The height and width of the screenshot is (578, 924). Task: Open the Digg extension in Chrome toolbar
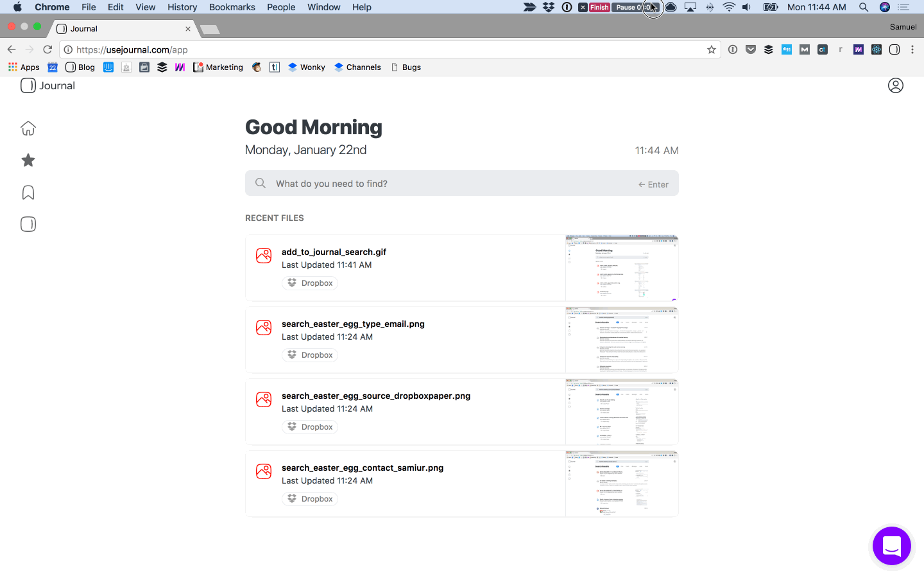tap(787, 49)
